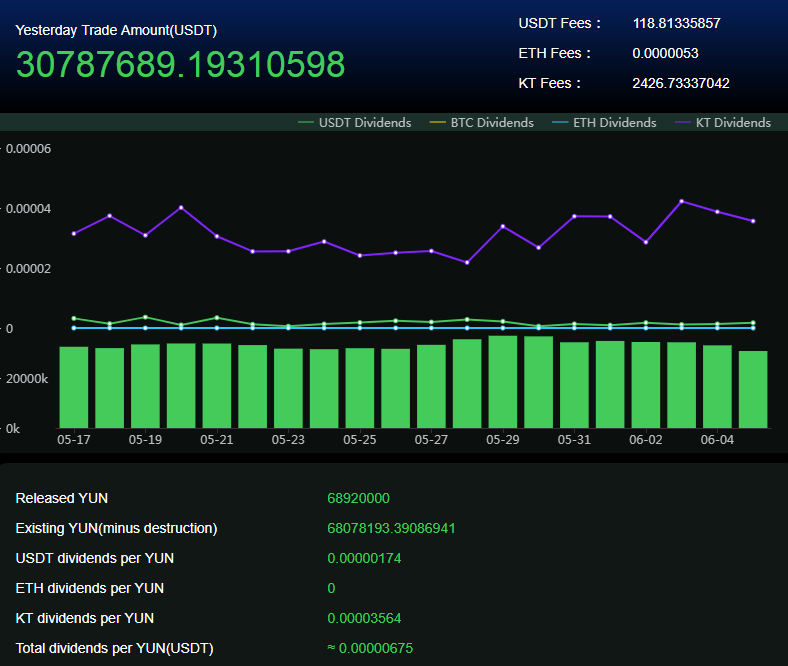Click 'KT dividends per YUN' label
This screenshot has width=788, height=666.
[84, 618]
